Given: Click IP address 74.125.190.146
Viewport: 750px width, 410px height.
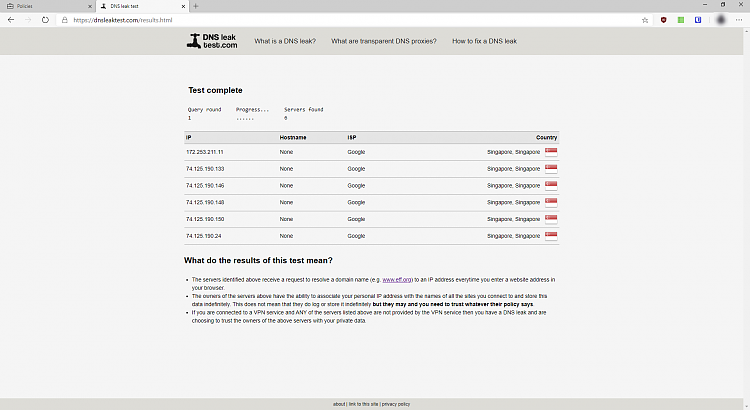Looking at the screenshot, I should 205,186.
